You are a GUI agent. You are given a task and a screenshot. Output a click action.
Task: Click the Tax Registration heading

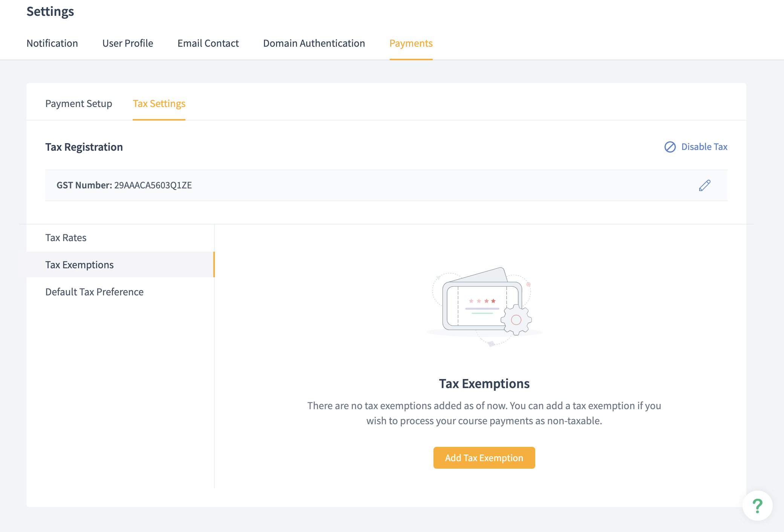tap(84, 147)
